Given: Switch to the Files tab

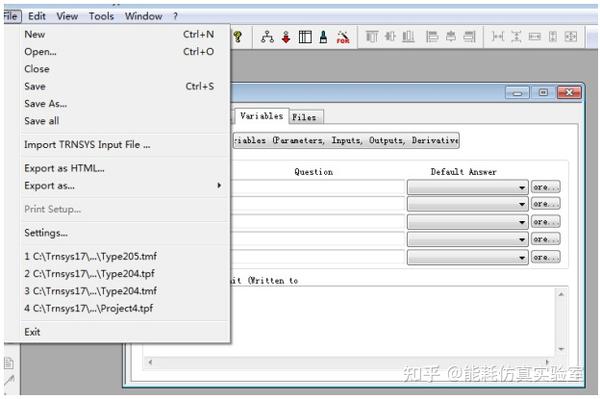Looking at the screenshot, I should pos(305,117).
